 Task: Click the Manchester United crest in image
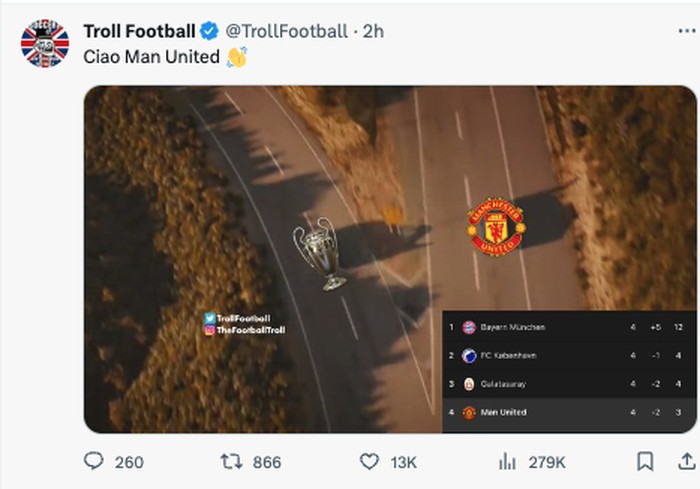[496, 227]
